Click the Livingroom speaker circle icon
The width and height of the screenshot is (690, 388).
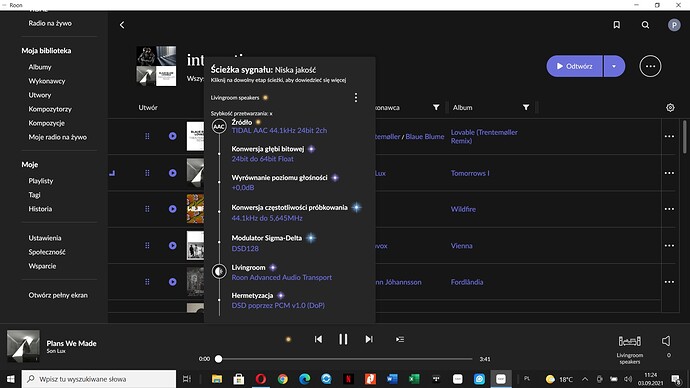coord(219,271)
